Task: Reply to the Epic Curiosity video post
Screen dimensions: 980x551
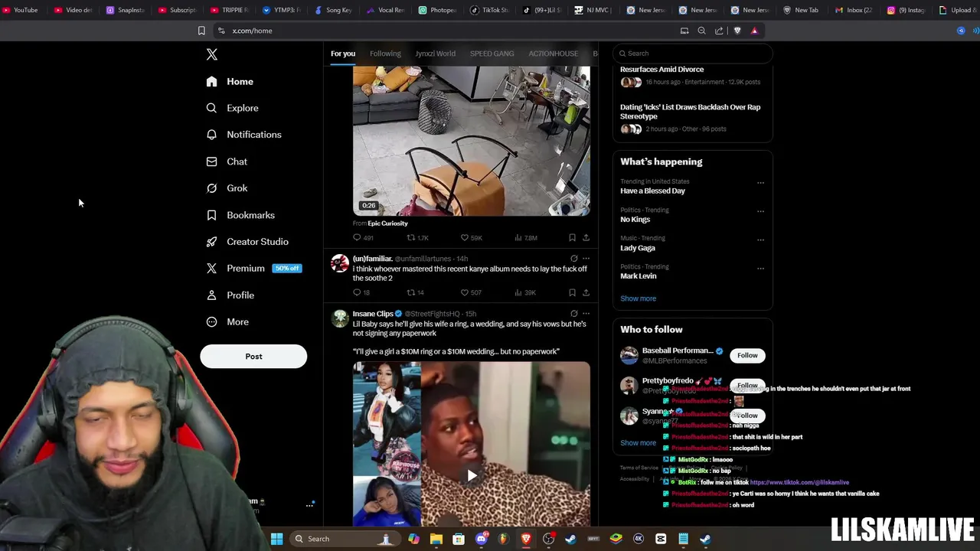Action: pos(363,238)
